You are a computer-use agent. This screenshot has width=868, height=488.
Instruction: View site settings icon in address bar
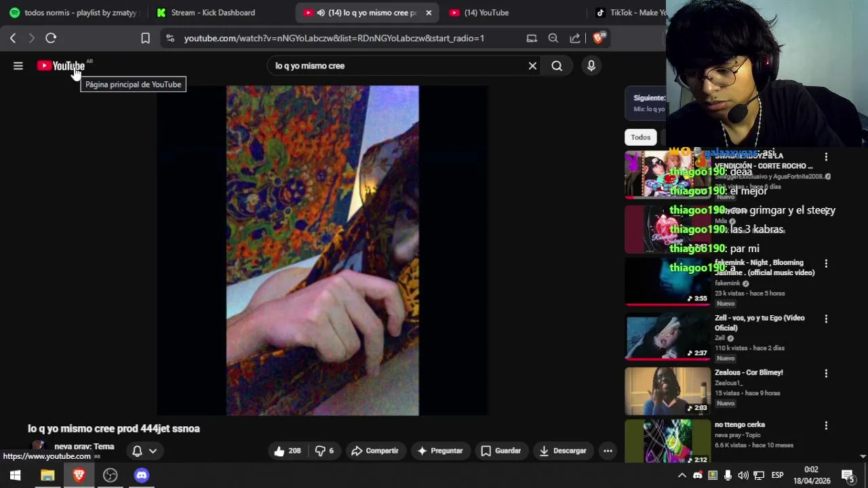(x=170, y=38)
